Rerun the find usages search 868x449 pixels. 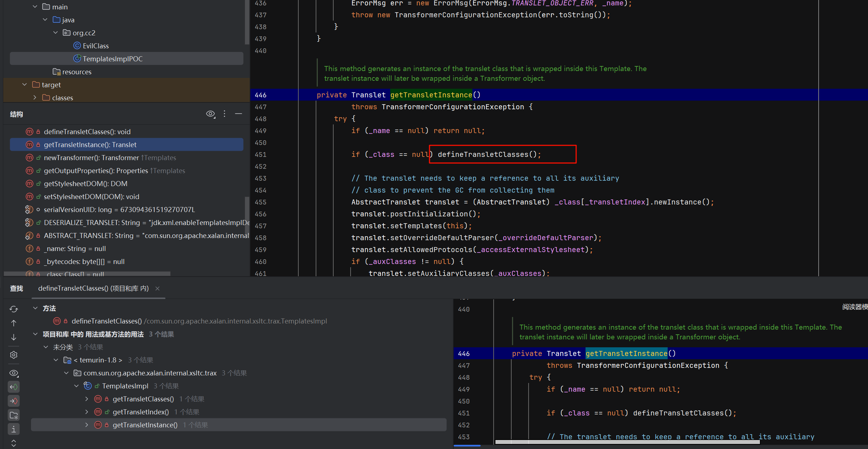pyautogui.click(x=14, y=309)
